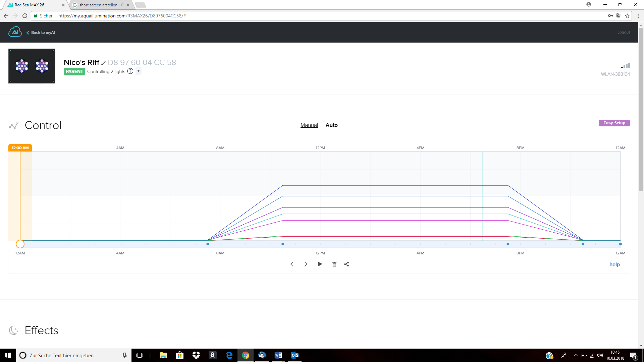Switch control mode to Manual
Screen dimensions: 644x362
point(309,125)
